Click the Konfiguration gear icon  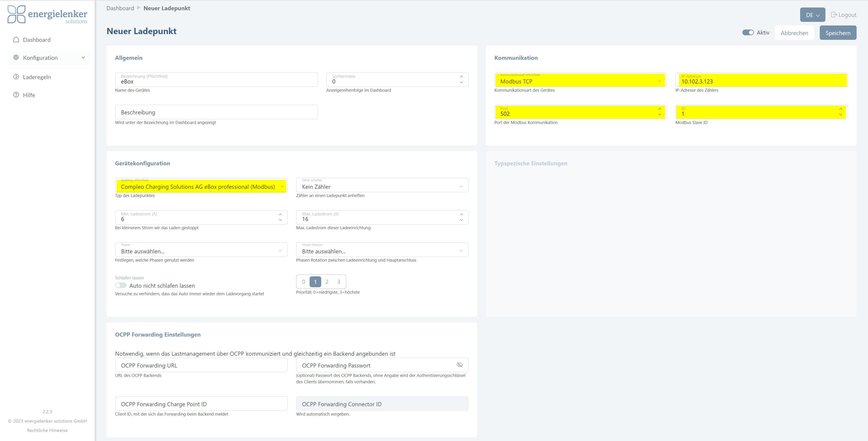(16, 58)
